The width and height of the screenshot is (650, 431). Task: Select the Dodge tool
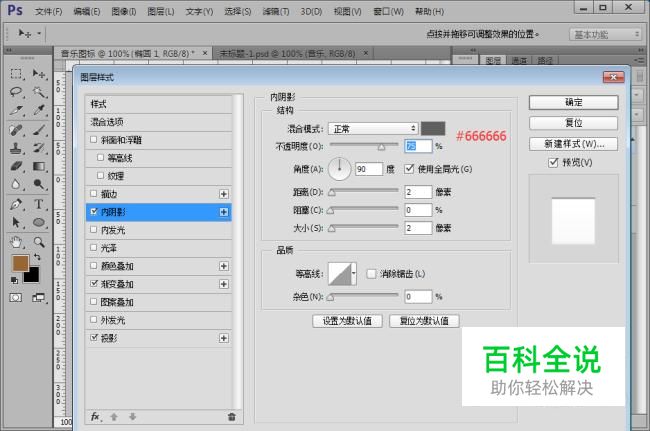tap(39, 184)
